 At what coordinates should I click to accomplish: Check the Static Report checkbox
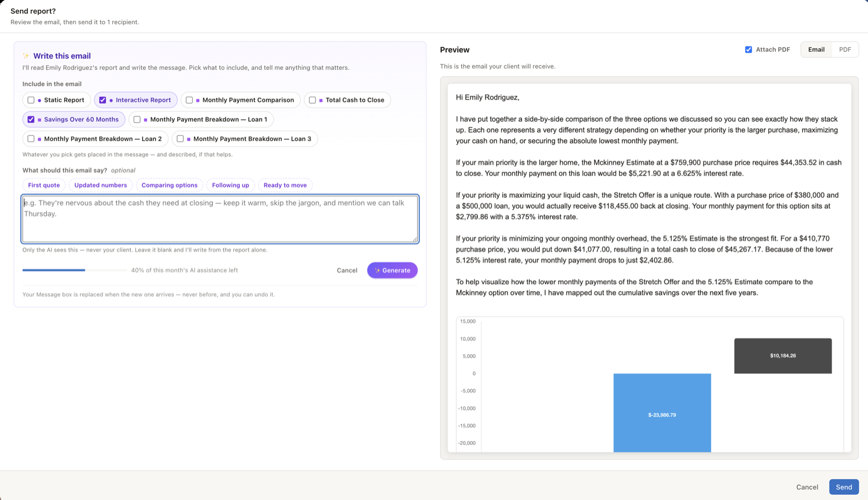pyautogui.click(x=31, y=100)
